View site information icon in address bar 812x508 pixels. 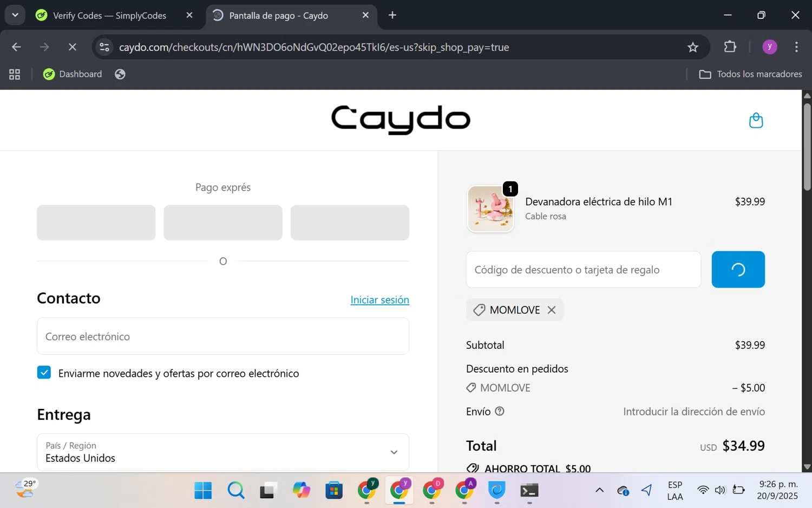click(104, 47)
